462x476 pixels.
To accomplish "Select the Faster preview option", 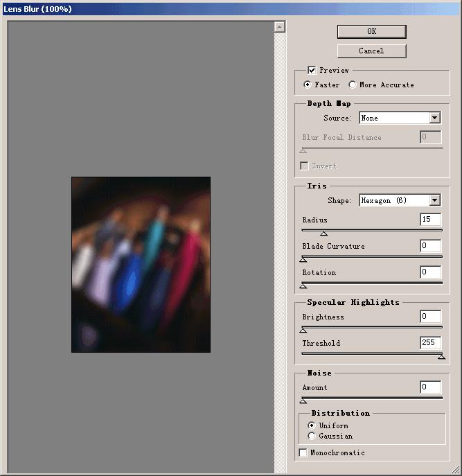I will coord(308,85).
